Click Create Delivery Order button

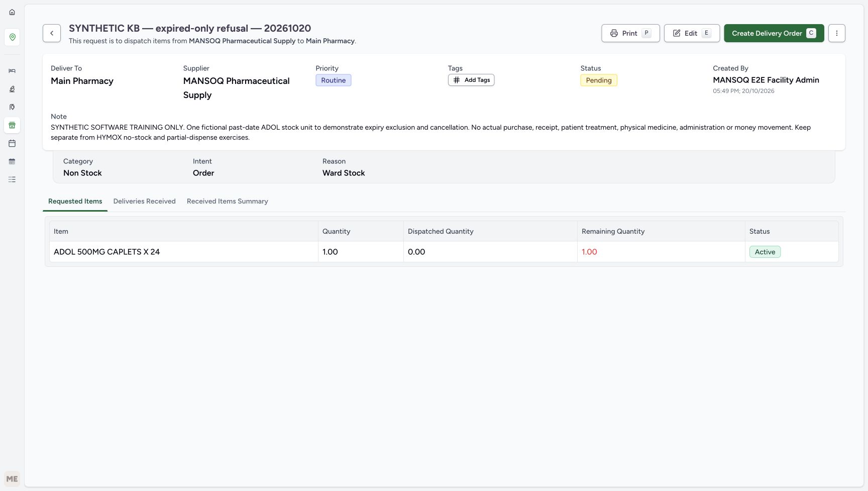774,33
